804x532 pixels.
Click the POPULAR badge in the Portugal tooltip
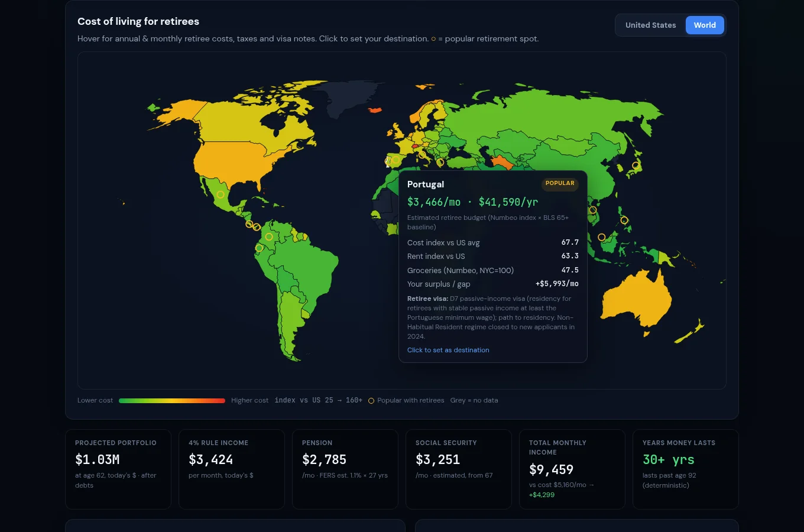(560, 183)
